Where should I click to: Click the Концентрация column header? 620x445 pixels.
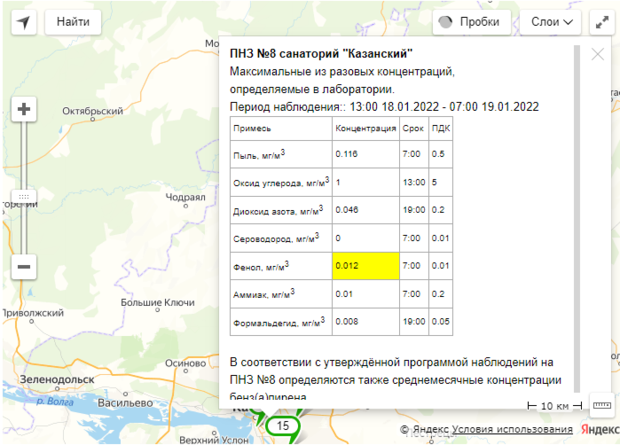365,129
